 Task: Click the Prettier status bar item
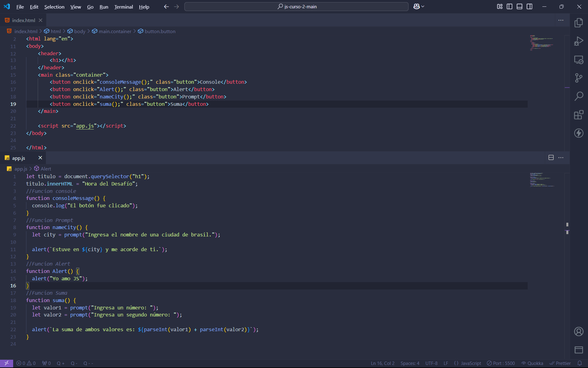[560, 363]
